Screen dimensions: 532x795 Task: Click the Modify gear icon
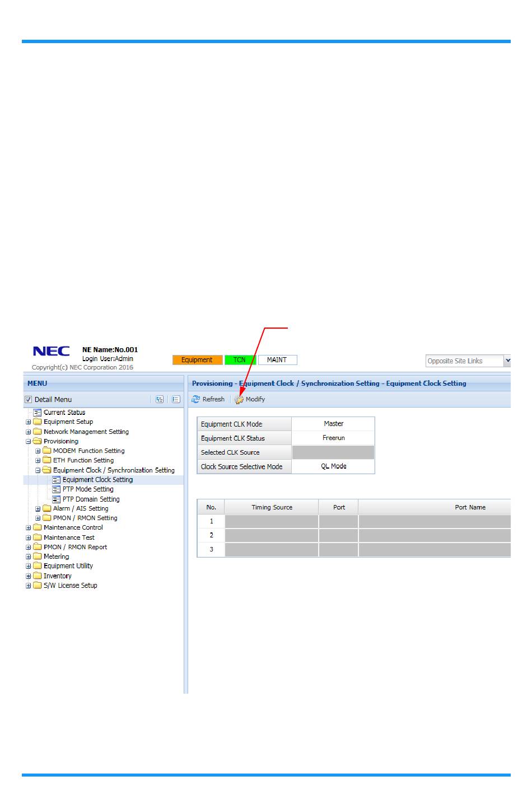239,399
